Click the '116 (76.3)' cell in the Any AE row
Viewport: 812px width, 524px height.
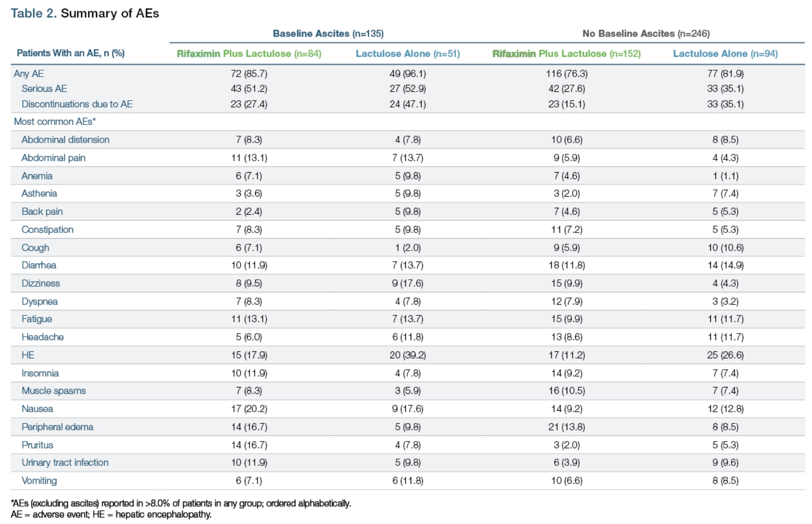(566, 73)
